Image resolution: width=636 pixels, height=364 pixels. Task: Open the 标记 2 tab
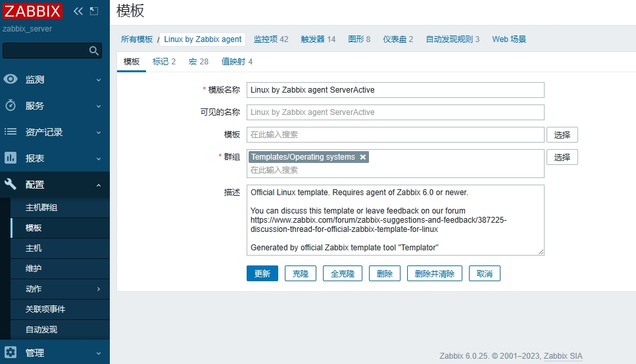pyautogui.click(x=164, y=62)
